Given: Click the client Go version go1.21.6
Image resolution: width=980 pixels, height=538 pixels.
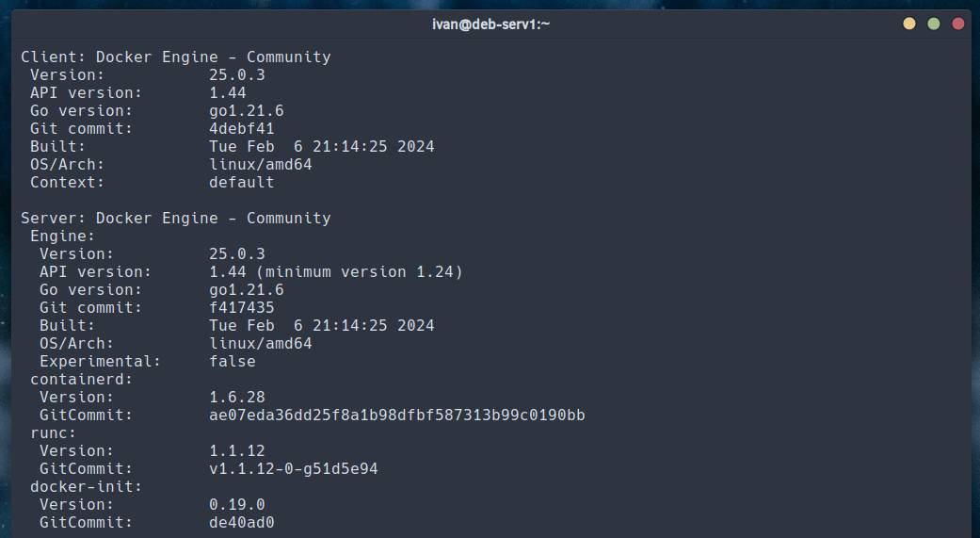Looking at the screenshot, I should [x=247, y=111].
